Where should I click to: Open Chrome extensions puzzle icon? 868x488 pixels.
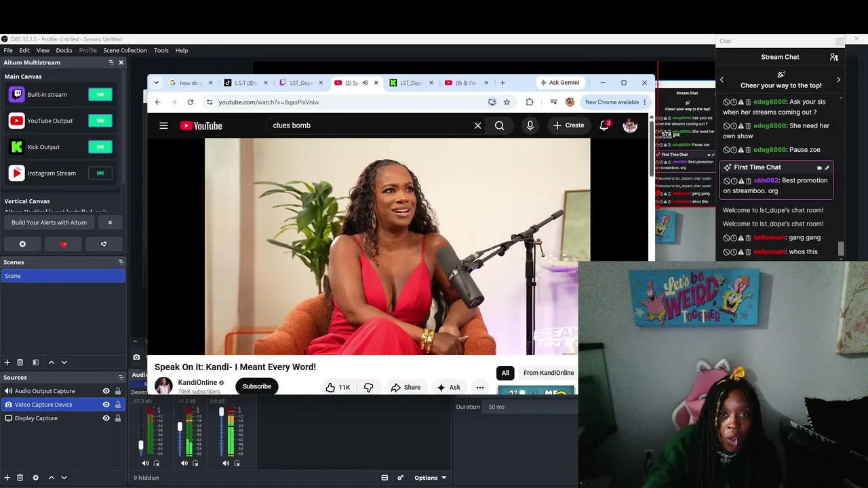[530, 102]
